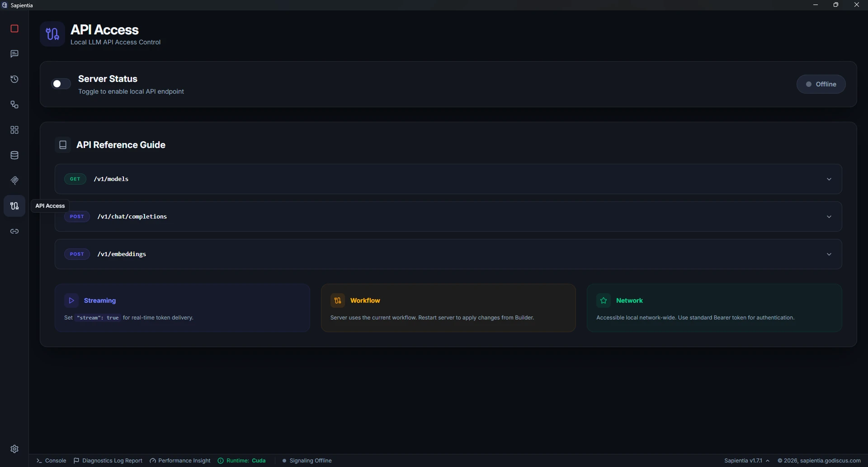Open the grid apps sidebar icon

pos(14,130)
